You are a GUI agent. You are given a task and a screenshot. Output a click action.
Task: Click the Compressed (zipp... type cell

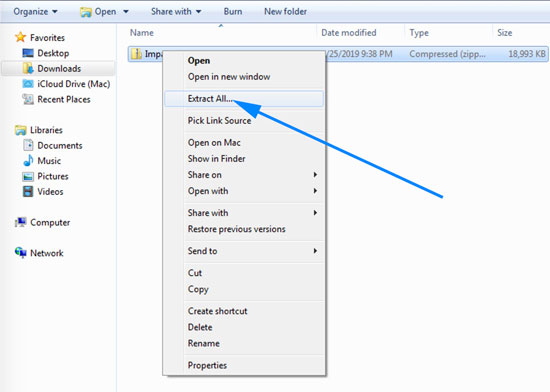pyautogui.click(x=448, y=54)
